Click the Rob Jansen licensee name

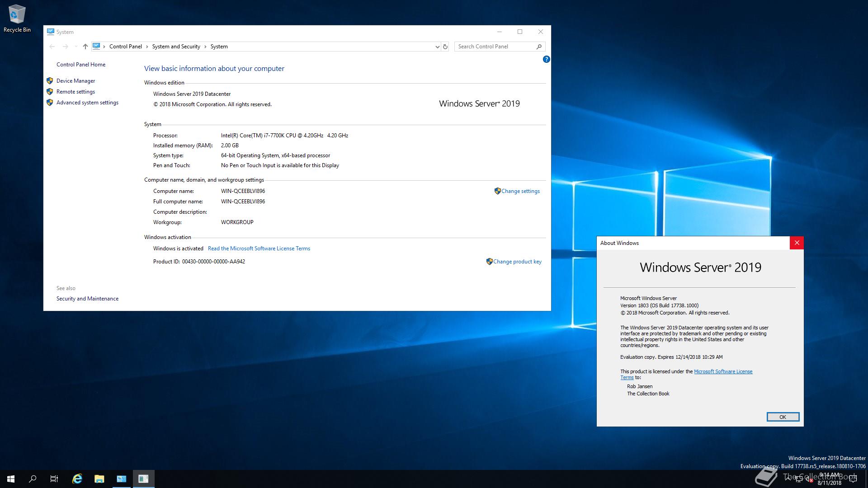click(640, 386)
